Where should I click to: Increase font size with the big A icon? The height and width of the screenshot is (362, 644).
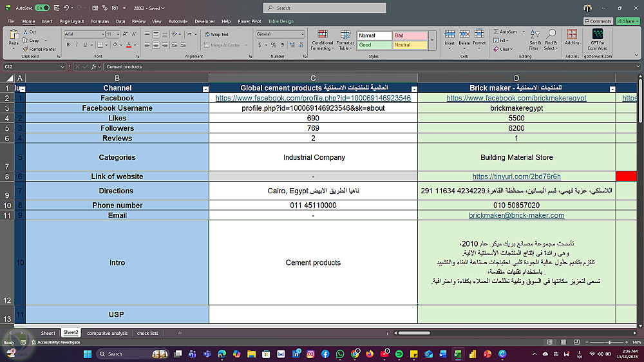point(126,34)
